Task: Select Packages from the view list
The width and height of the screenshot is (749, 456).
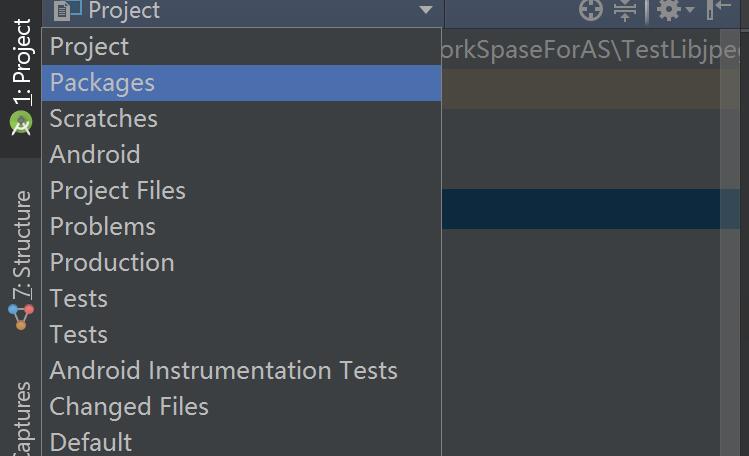Action: point(241,83)
